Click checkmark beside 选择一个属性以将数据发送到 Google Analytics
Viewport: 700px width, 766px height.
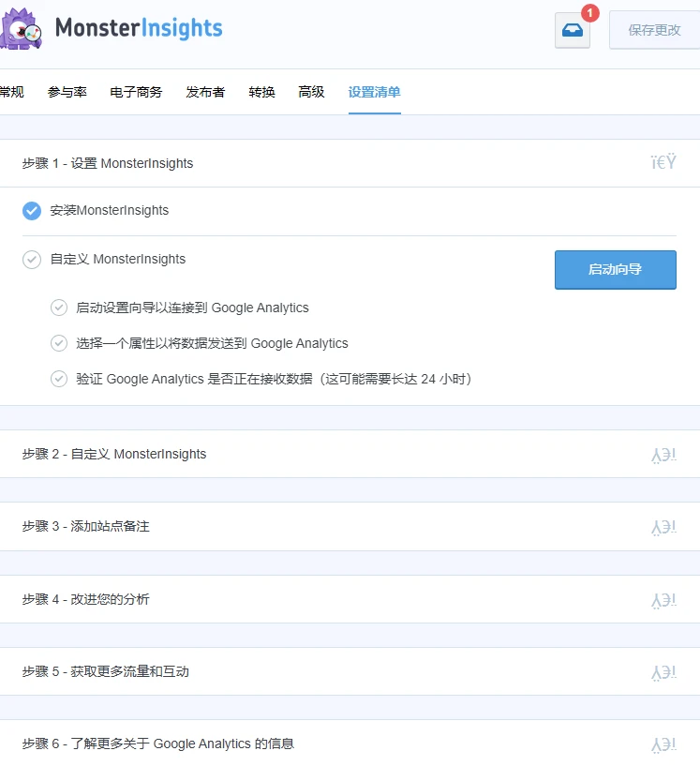pos(59,343)
